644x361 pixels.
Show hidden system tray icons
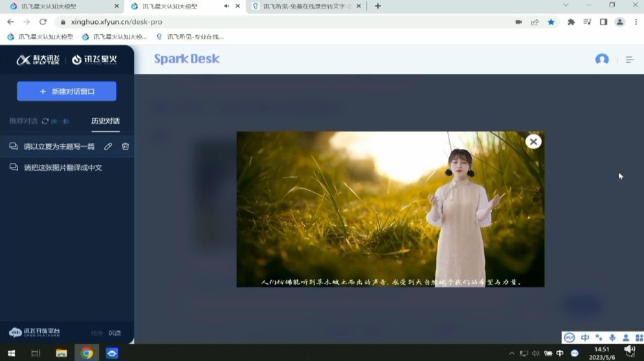click(x=512, y=353)
